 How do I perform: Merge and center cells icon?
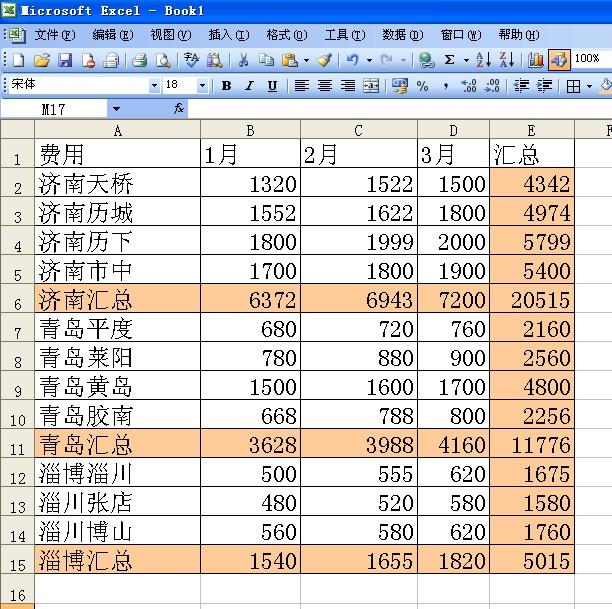[371, 85]
